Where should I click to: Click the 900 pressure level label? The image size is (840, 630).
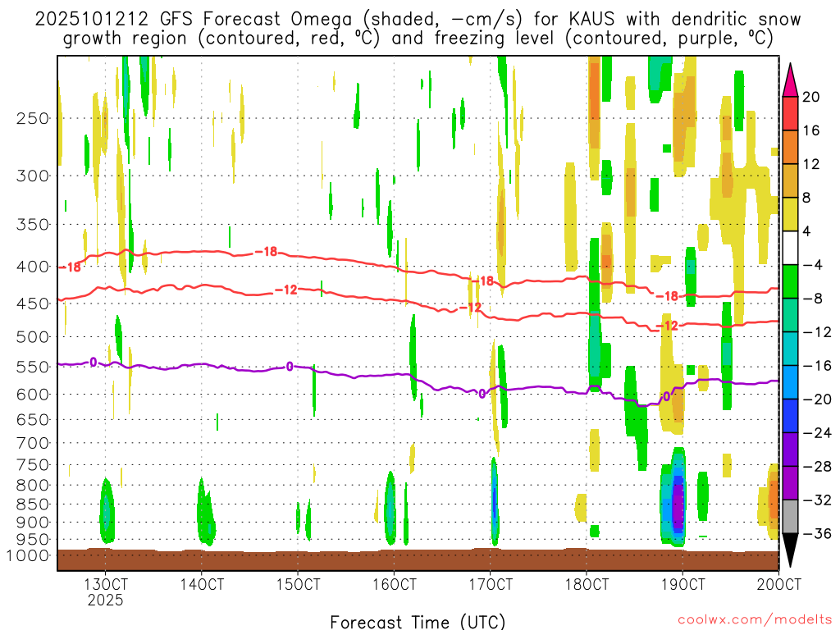(33, 523)
